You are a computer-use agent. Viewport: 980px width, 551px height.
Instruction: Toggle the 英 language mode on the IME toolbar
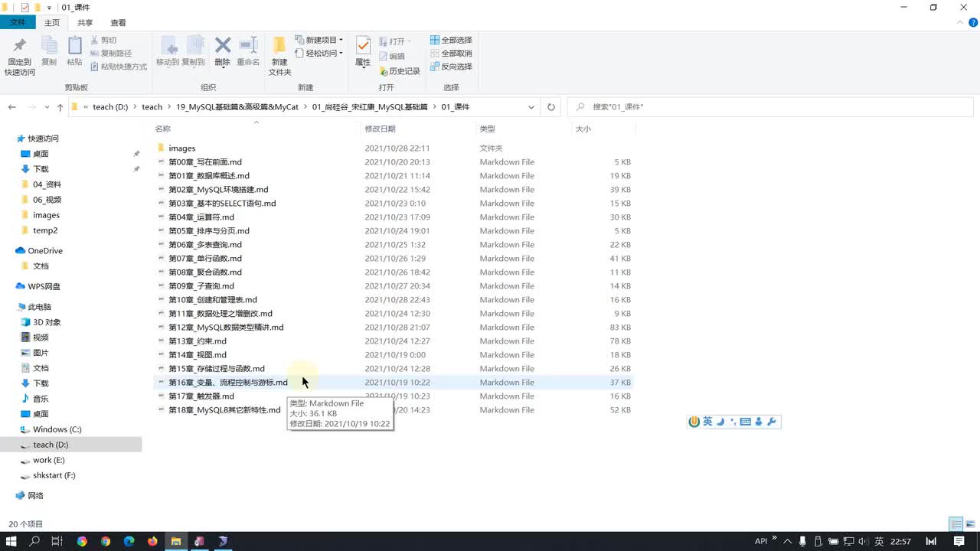(x=707, y=422)
